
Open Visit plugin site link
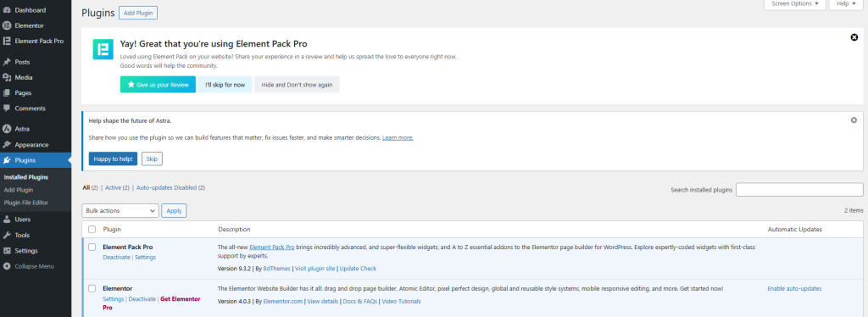315,269
